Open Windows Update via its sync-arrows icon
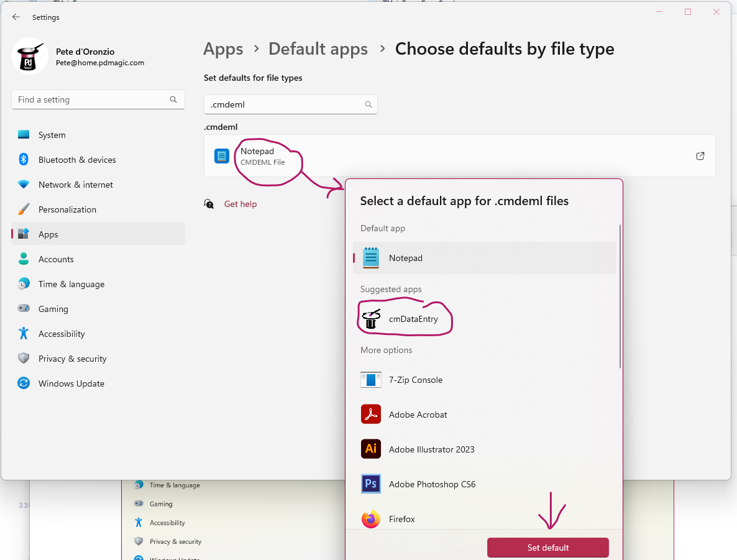 click(x=24, y=383)
